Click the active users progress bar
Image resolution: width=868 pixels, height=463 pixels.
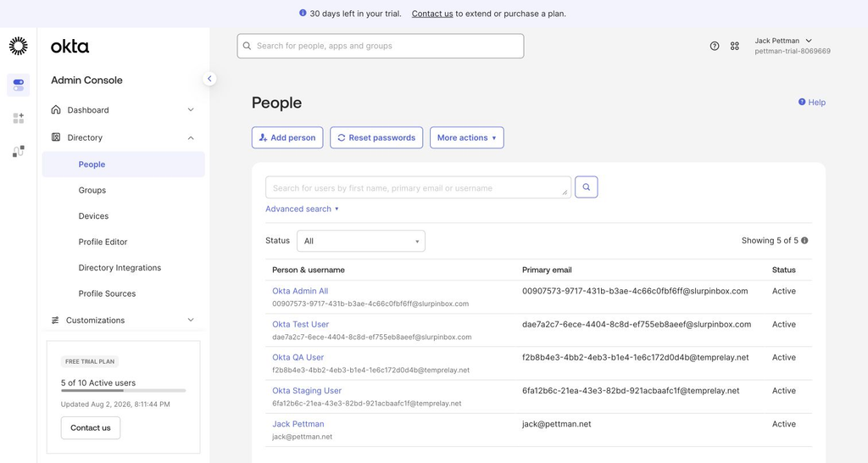click(124, 391)
